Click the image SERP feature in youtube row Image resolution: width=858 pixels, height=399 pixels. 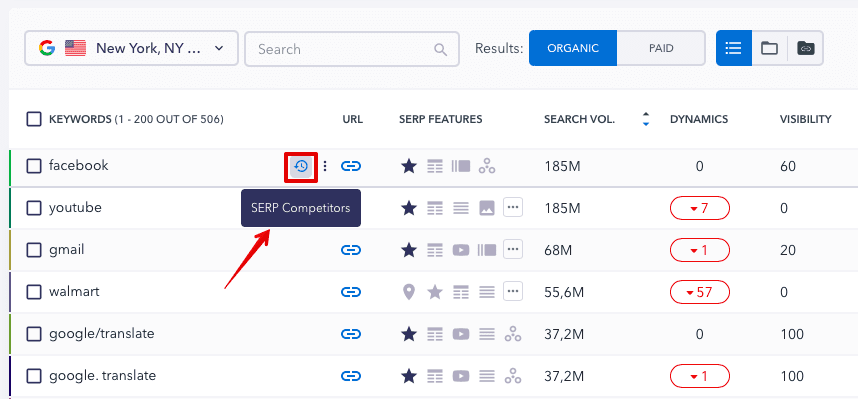[x=486, y=208]
